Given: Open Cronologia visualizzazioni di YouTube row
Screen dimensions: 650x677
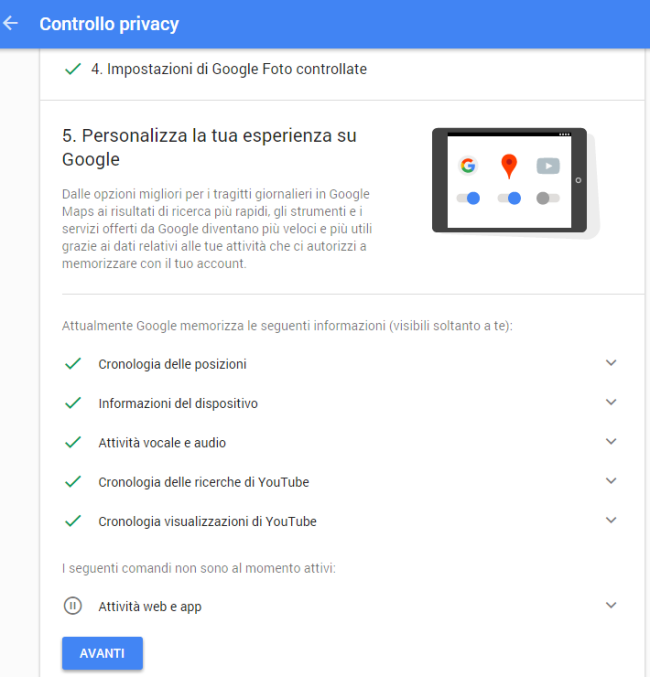Looking at the screenshot, I should point(207,521).
